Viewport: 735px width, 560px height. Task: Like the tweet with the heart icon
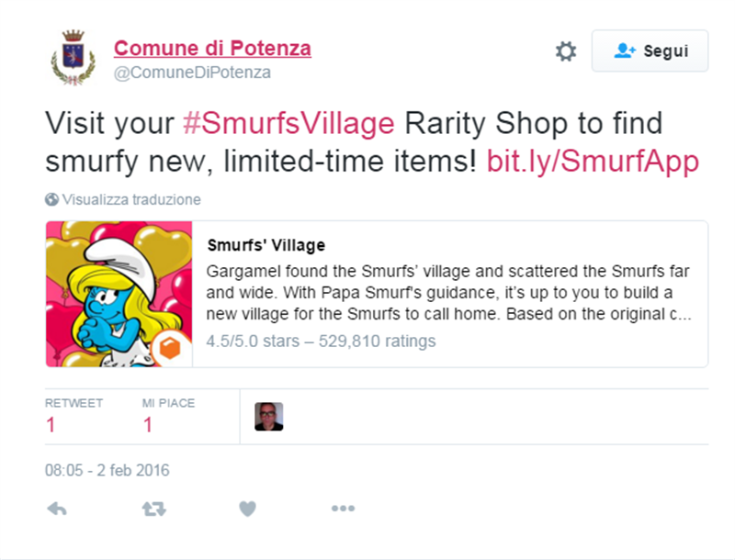coord(247,509)
